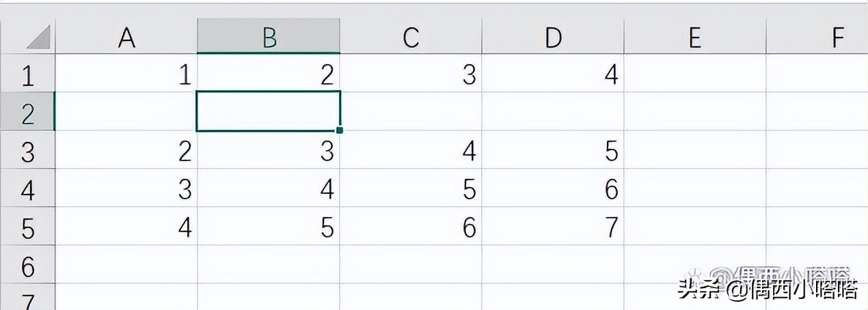The width and height of the screenshot is (868, 310).
Task: Click cell D1 containing 4
Action: (553, 74)
